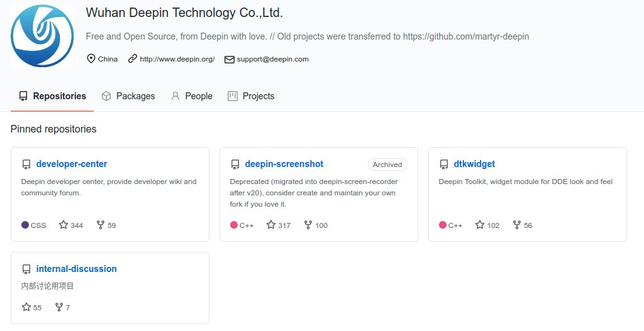
Task: Open the developer-center repository link
Action: point(72,164)
